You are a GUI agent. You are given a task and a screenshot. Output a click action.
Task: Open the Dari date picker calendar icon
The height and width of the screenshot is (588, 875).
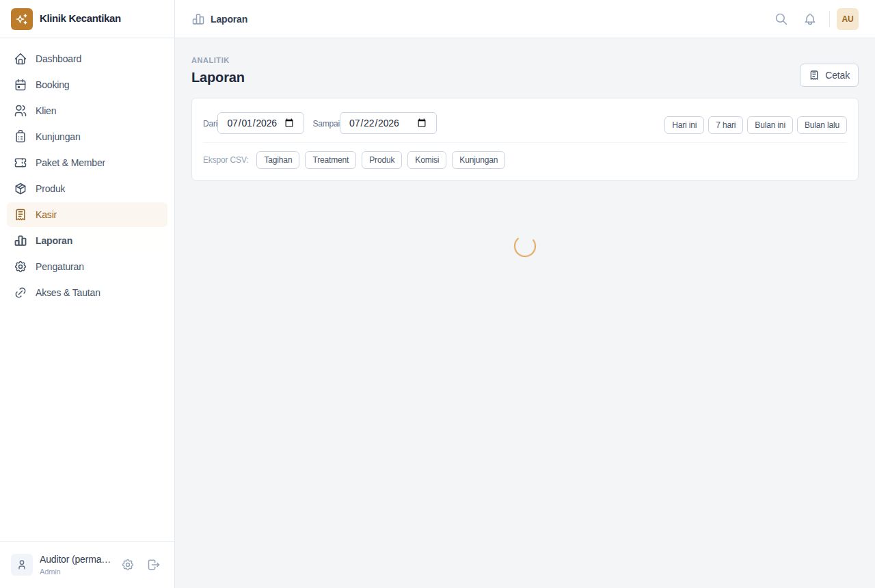289,123
